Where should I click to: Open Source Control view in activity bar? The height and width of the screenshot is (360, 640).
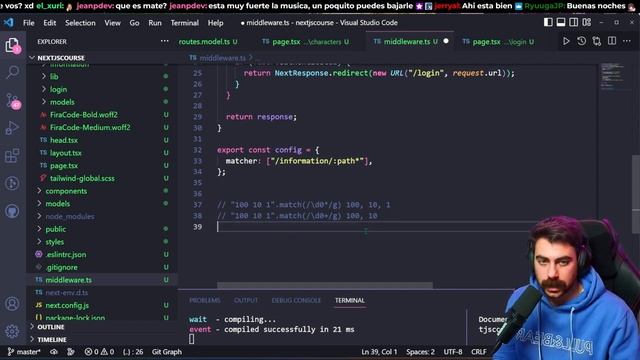tap(12, 100)
